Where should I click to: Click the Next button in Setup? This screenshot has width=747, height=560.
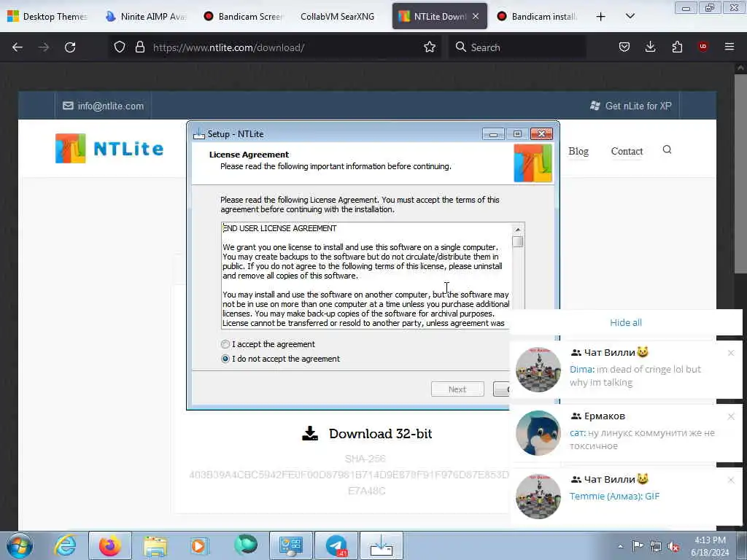457,389
